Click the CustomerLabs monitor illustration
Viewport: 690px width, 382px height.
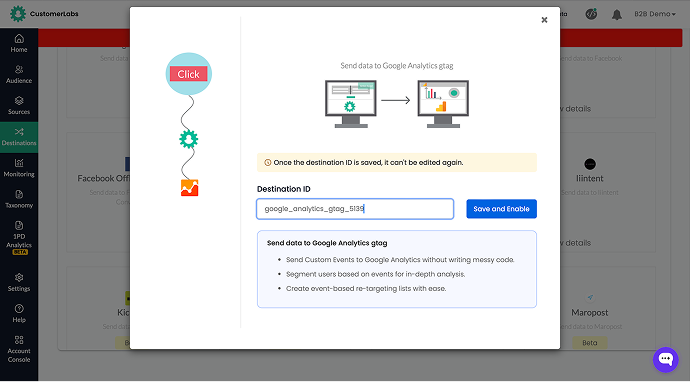[x=351, y=104]
